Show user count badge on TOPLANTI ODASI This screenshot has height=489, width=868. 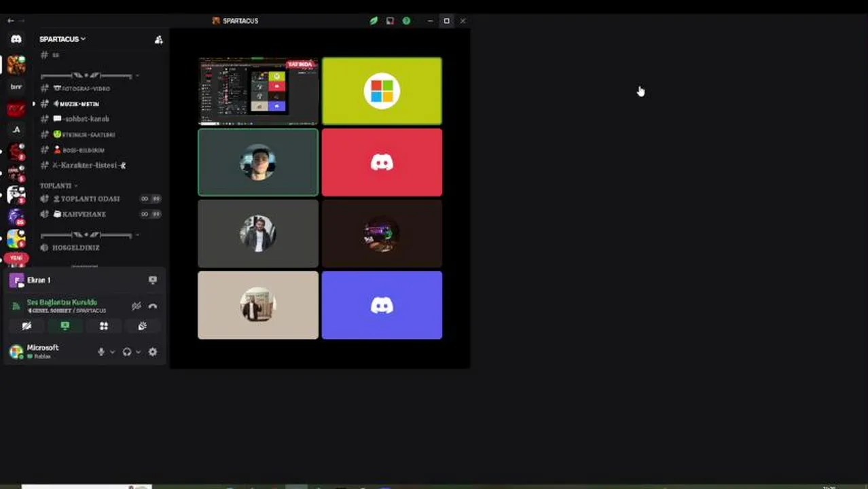click(x=151, y=199)
